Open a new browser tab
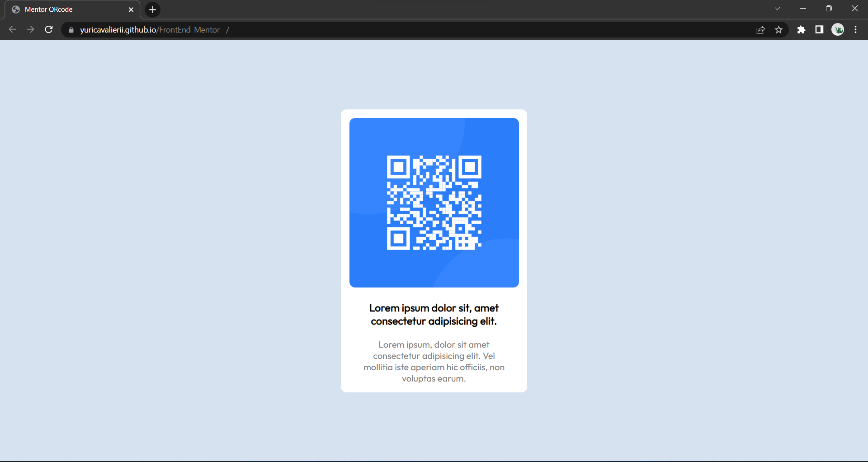The image size is (868, 462). pyautogui.click(x=153, y=9)
